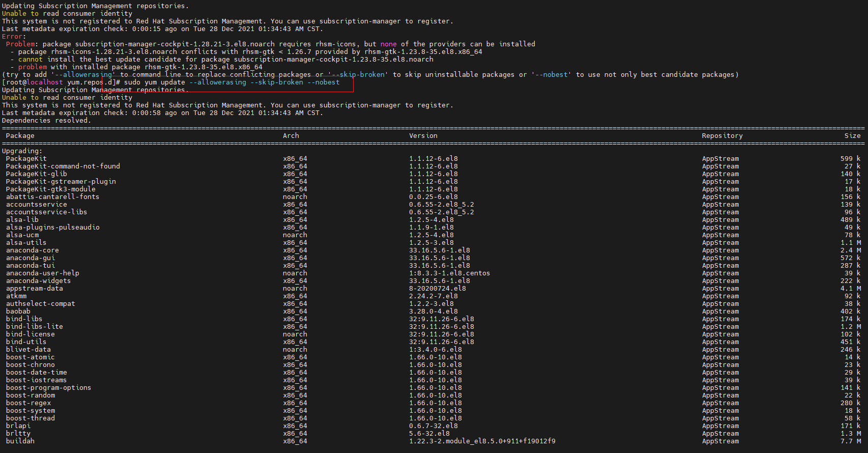Viewport: 868px width, 453px height.
Task: Click the Version column header
Action: (423, 136)
